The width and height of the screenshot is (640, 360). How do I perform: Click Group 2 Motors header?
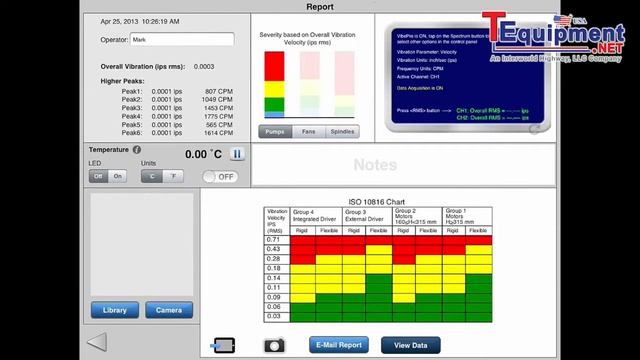tap(417, 216)
